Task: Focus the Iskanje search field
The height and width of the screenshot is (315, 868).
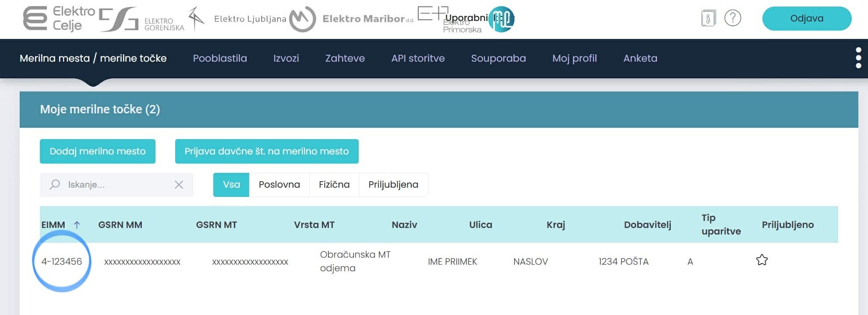Action: pos(116,185)
